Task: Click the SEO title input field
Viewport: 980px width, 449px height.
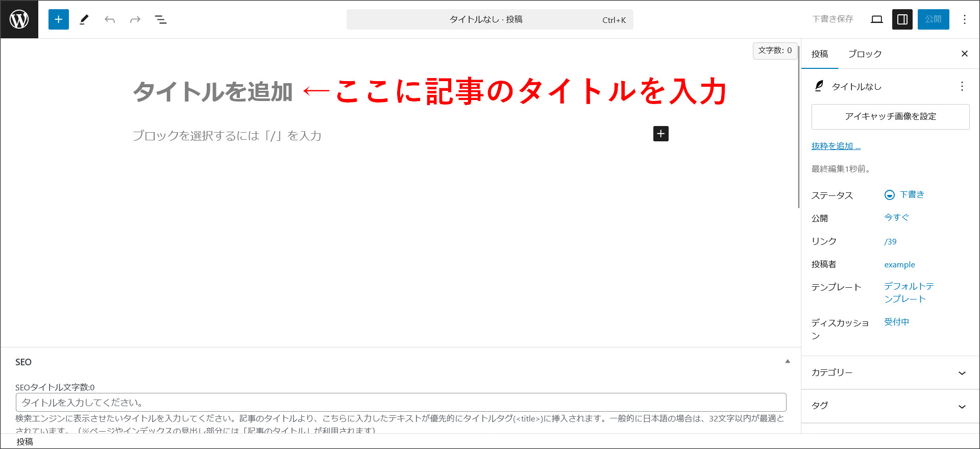Action: tap(401, 402)
